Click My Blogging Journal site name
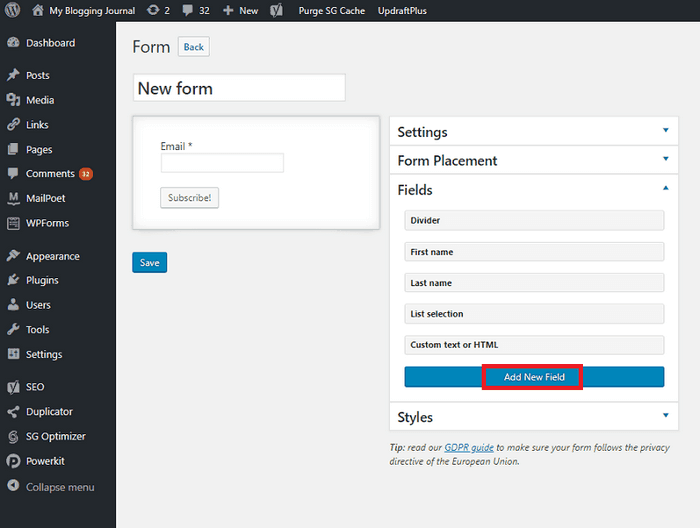 [92, 11]
